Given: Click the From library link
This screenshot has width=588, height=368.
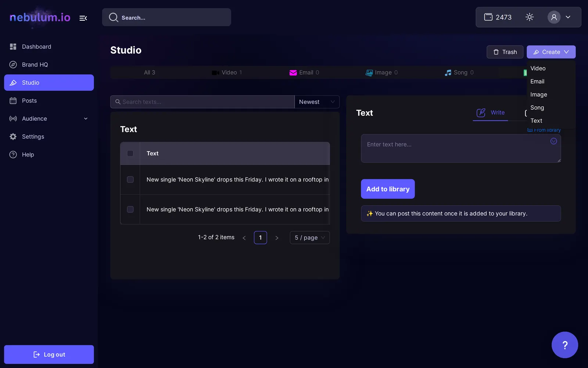Looking at the screenshot, I should click(x=544, y=130).
